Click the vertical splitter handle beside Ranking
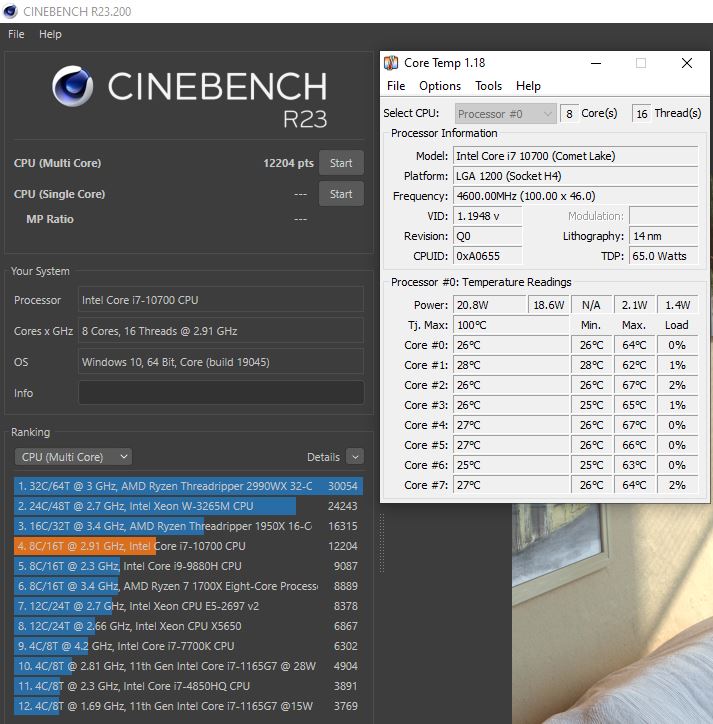Image resolution: width=713 pixels, height=724 pixels. tap(382, 543)
